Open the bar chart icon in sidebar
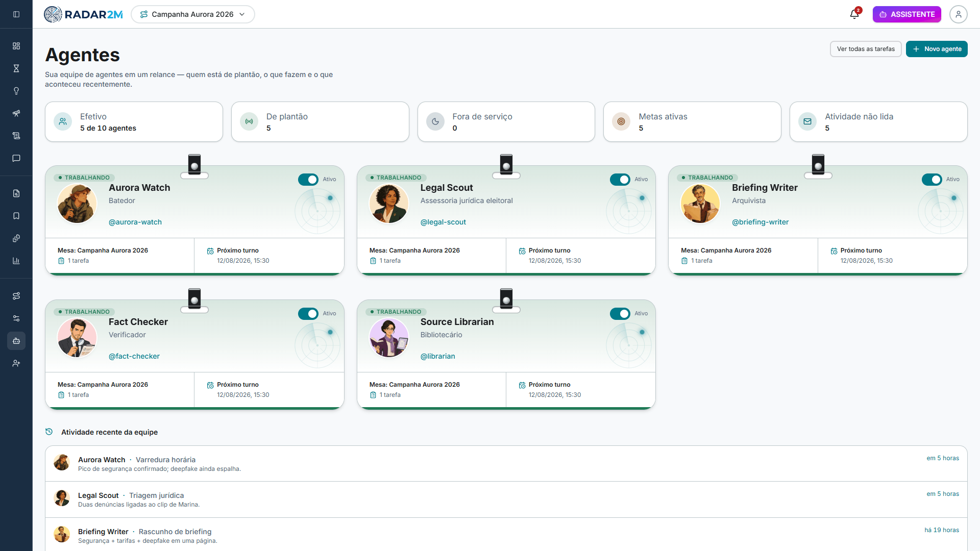The image size is (980, 551). (16, 261)
